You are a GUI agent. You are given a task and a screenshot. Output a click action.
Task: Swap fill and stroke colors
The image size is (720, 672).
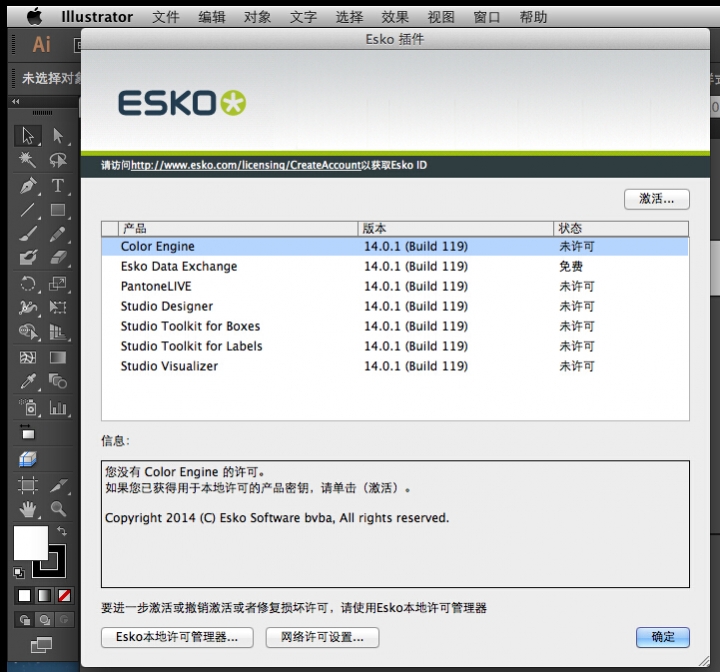click(x=62, y=530)
